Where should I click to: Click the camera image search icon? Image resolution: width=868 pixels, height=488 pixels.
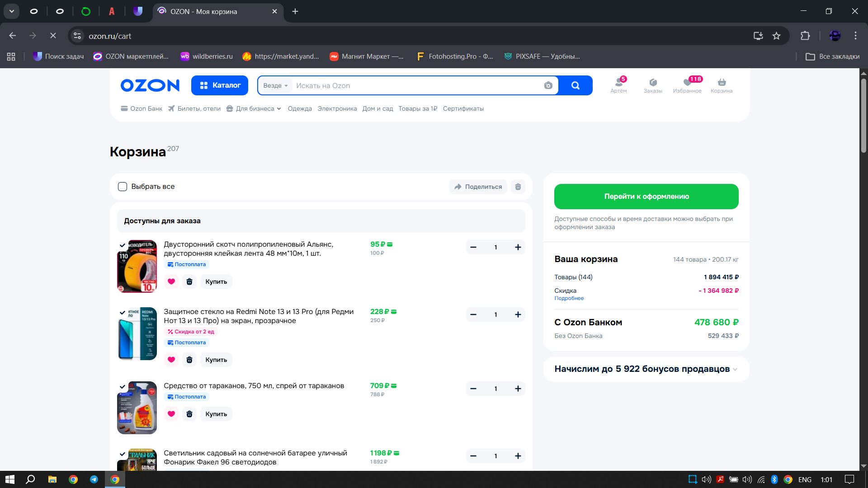point(548,85)
